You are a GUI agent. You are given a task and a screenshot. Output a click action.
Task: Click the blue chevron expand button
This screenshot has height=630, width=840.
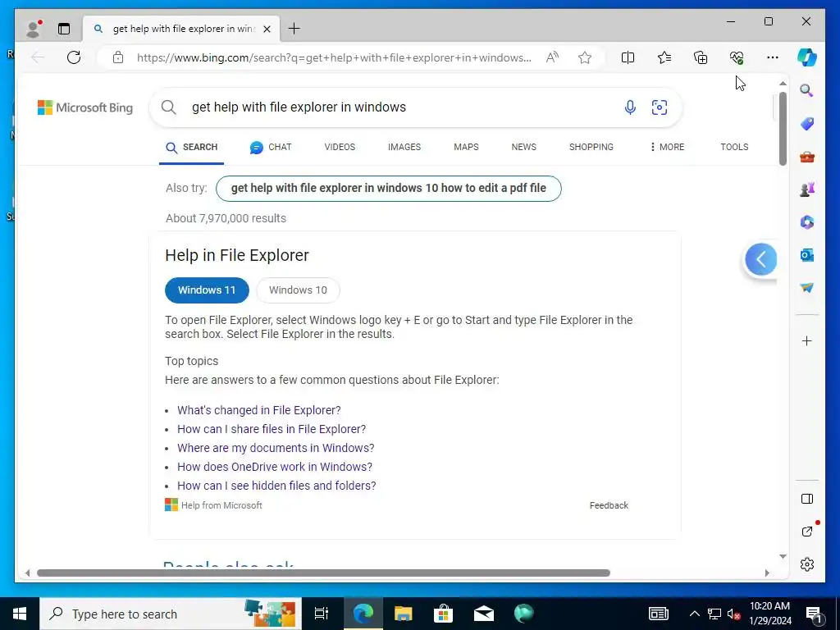pyautogui.click(x=761, y=259)
